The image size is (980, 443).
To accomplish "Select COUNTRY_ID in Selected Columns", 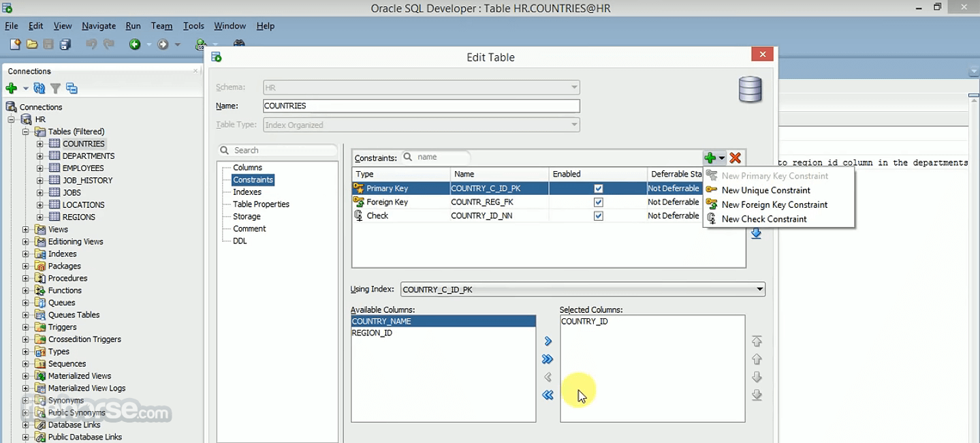I will pyautogui.click(x=584, y=321).
